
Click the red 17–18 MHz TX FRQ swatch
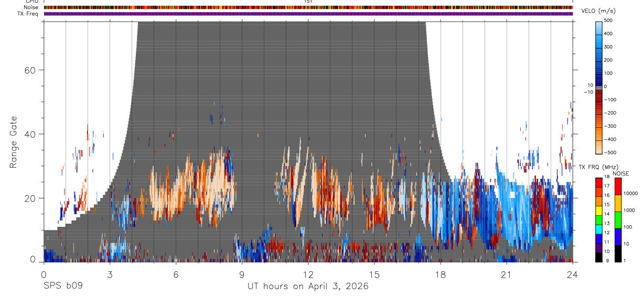598,183
